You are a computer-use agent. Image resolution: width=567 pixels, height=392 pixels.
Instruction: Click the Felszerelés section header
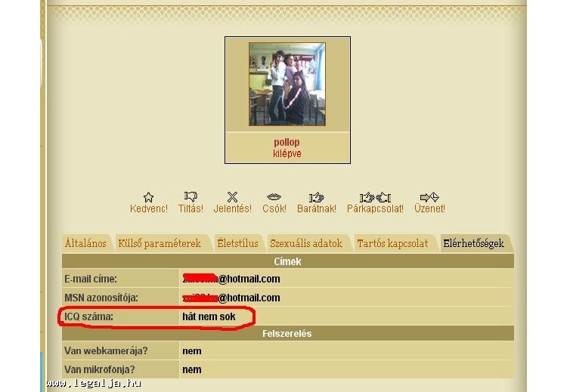tap(287, 333)
